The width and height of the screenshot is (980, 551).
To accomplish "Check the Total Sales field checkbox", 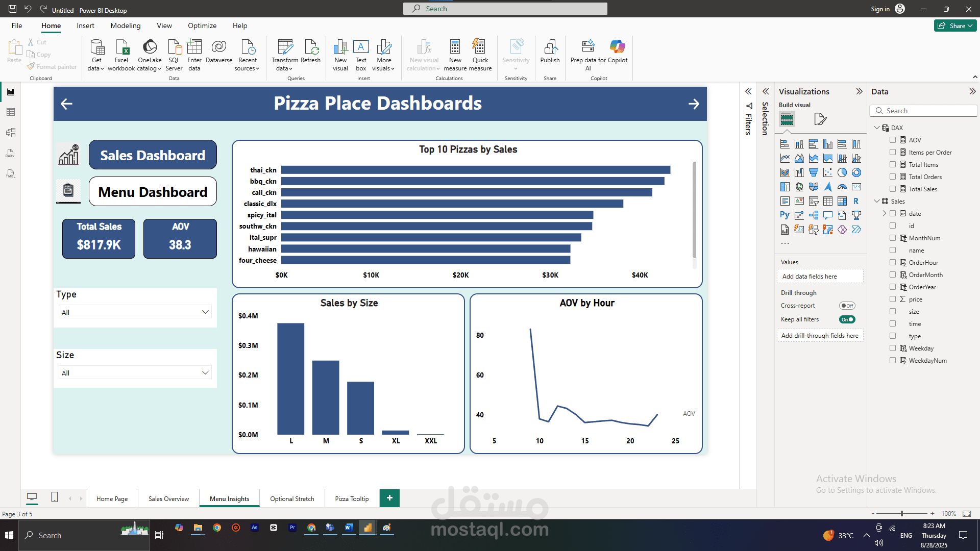I will tap(893, 189).
